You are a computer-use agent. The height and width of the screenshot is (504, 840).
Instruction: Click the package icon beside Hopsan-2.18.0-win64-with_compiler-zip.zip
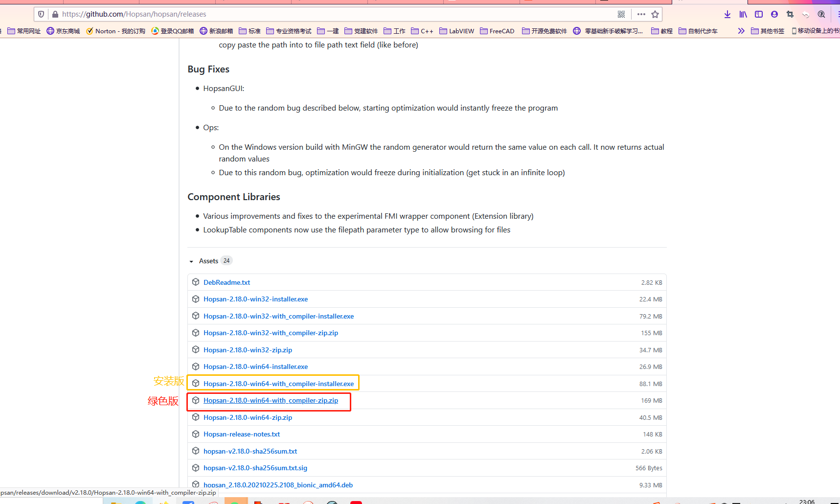tap(196, 400)
